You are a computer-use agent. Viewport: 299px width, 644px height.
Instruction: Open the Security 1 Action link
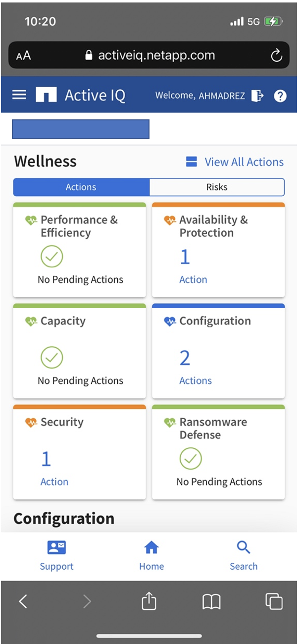click(x=54, y=482)
